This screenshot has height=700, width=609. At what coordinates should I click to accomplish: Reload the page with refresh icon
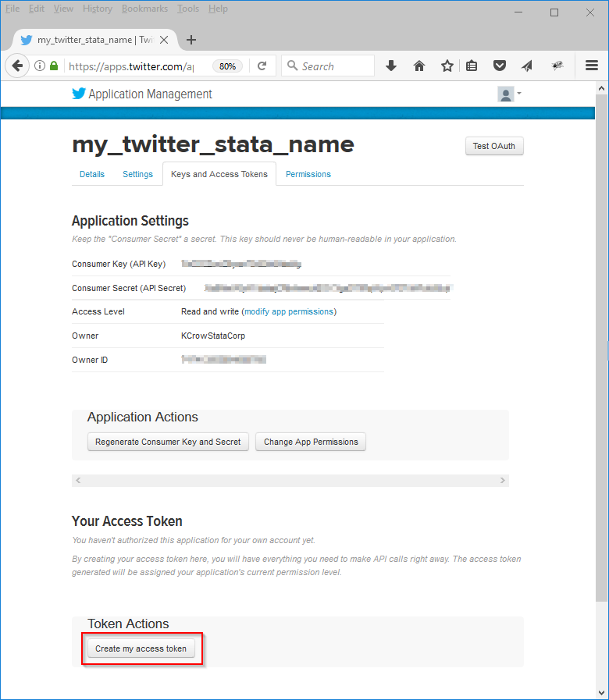click(262, 66)
